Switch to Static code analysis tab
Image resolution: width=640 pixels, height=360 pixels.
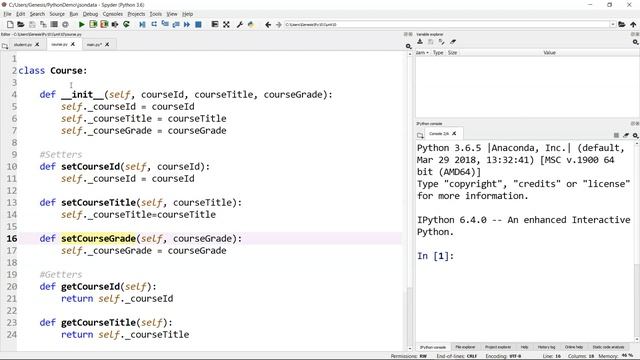[608, 347]
